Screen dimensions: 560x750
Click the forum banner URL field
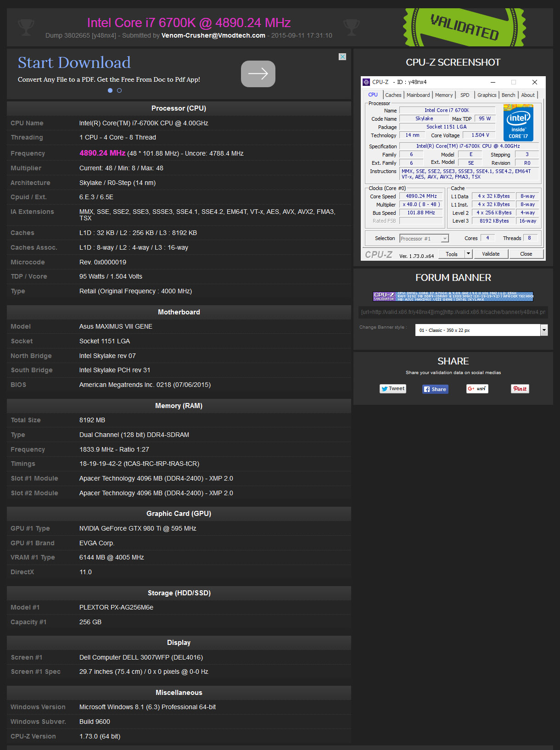[453, 312]
